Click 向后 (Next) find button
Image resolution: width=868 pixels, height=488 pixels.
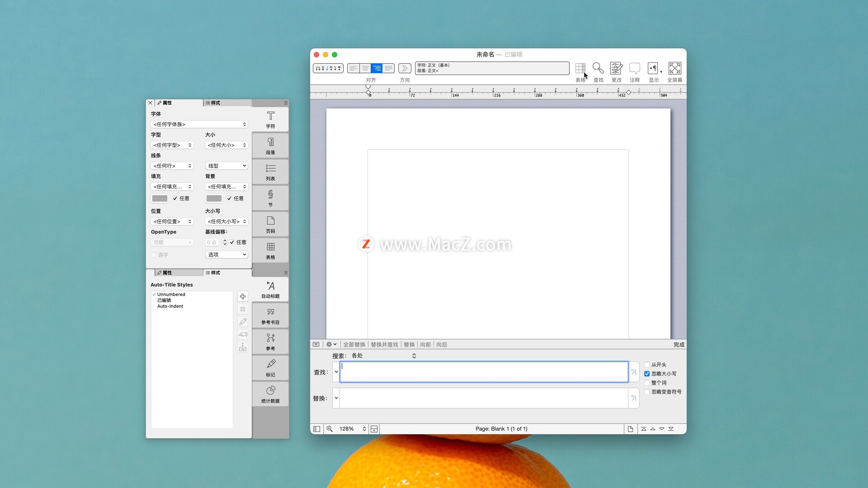click(x=442, y=345)
